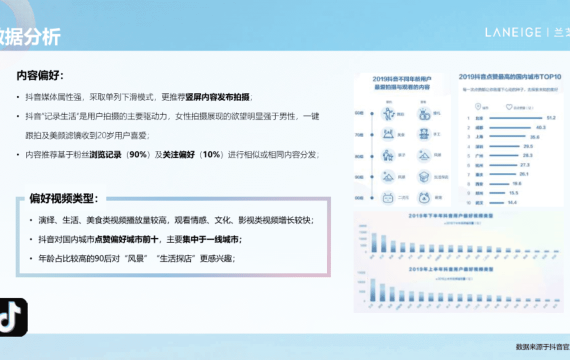Screen dimensions: 570x360
Task: Click the dancing figure icon
Action: coord(388,114)
